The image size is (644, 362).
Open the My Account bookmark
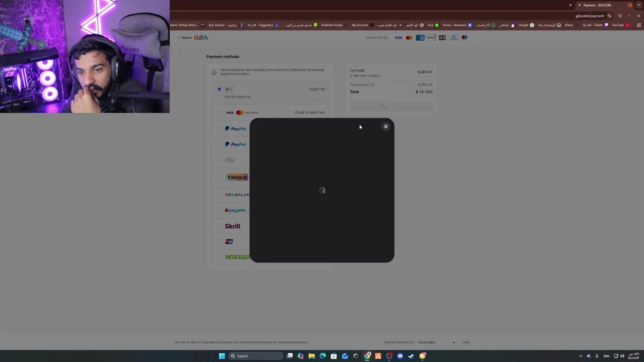(x=362, y=25)
